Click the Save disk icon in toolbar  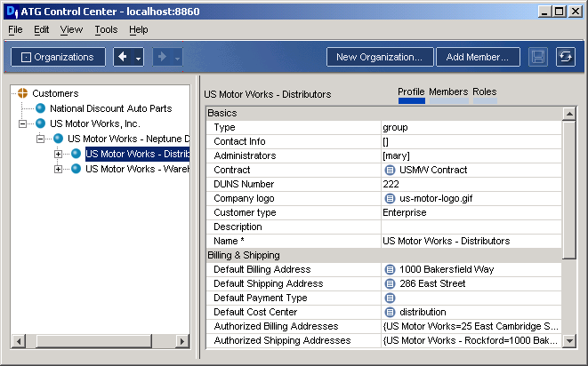[538, 57]
